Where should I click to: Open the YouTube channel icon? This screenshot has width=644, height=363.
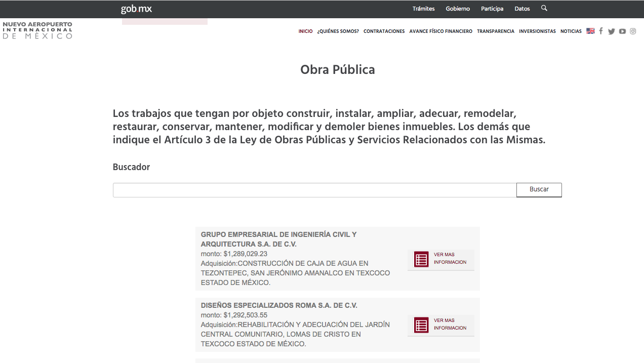622,31
